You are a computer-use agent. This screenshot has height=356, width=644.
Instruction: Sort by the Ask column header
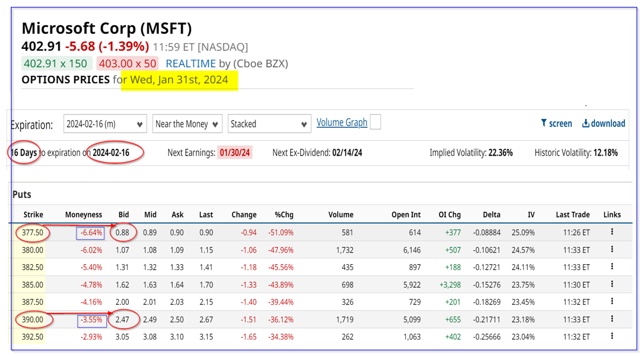click(x=177, y=215)
